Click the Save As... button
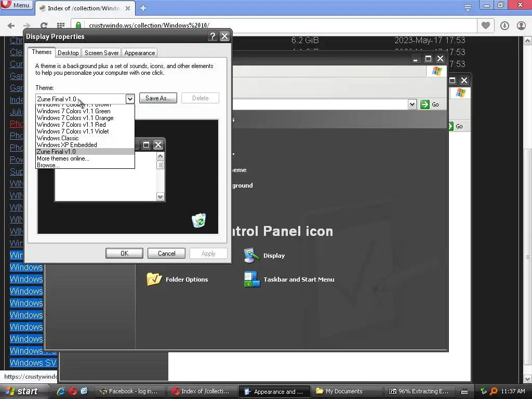 point(158,98)
